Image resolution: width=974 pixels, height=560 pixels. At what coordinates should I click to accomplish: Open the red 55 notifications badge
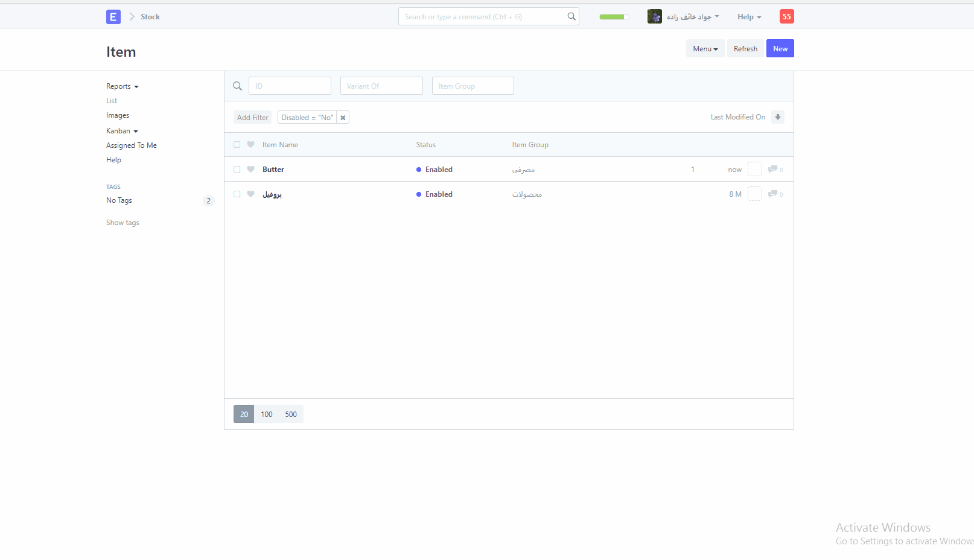pyautogui.click(x=786, y=16)
